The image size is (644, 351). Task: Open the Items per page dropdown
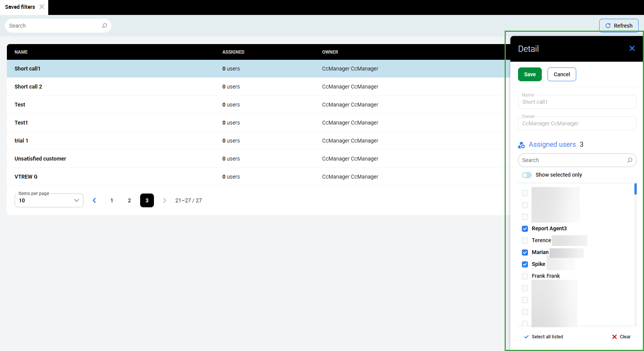coord(76,200)
